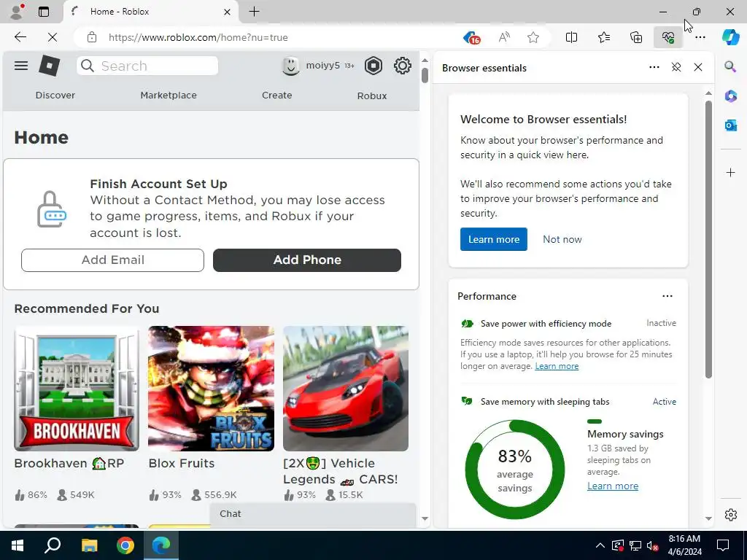This screenshot has width=747, height=560.
Task: Open the Marketplace menu item
Action: pos(169,95)
